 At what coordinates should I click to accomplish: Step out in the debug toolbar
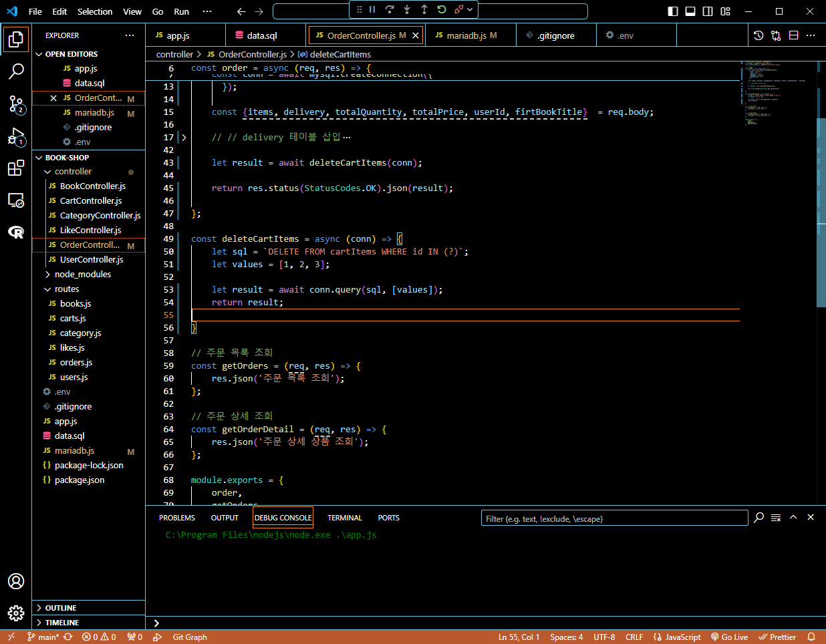(x=424, y=9)
